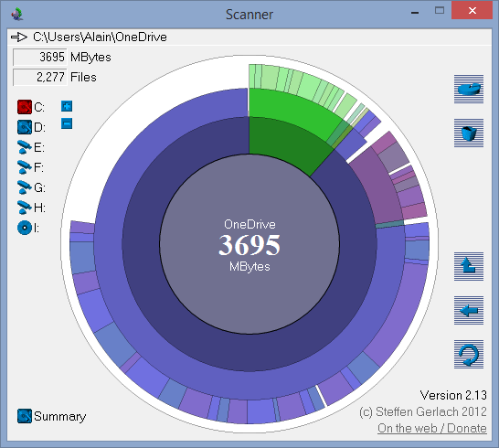Click the 3695 MBytes size field

tap(40, 58)
